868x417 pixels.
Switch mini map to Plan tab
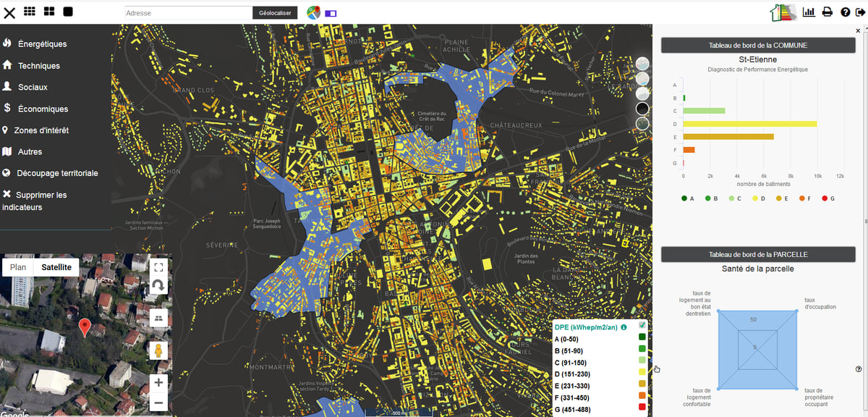tap(18, 267)
